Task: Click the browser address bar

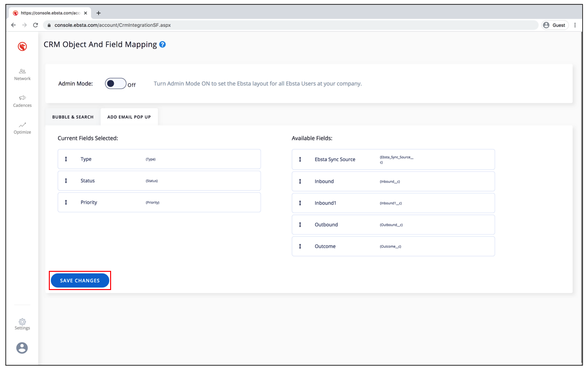Action: (287, 25)
